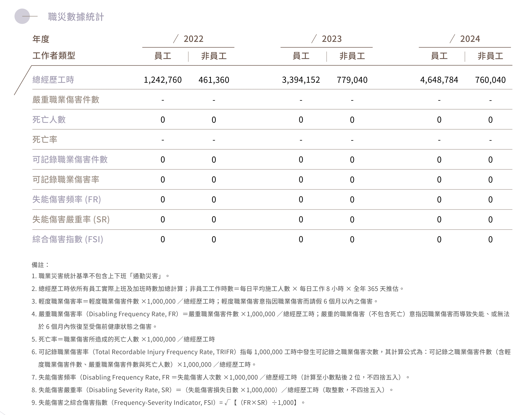Click the 工作者類型 header label
The height and width of the screenshot is (415, 532).
pyautogui.click(x=54, y=56)
